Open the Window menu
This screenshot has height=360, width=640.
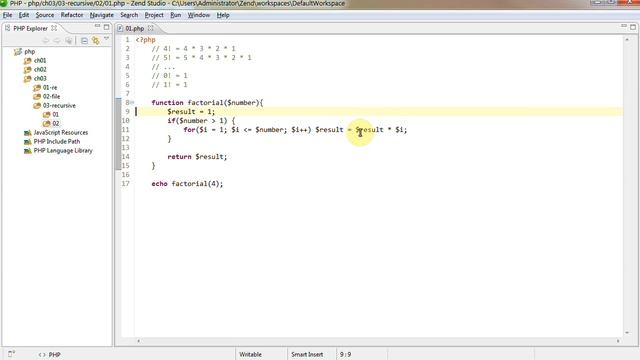pos(198,15)
